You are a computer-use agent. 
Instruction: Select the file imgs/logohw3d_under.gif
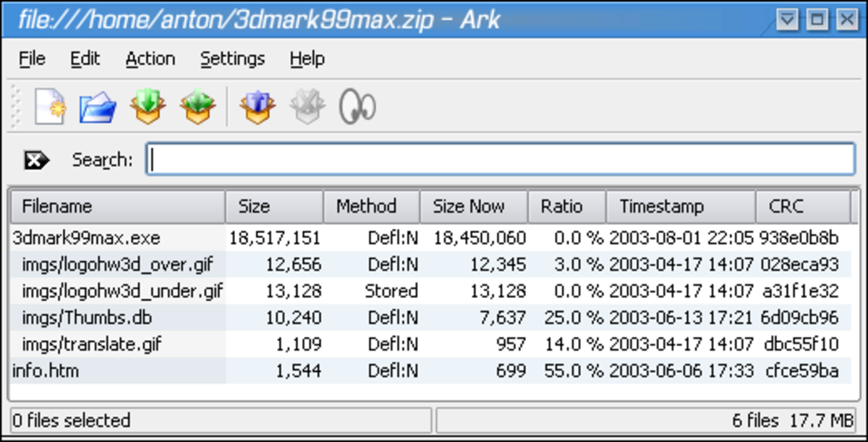[x=122, y=292]
